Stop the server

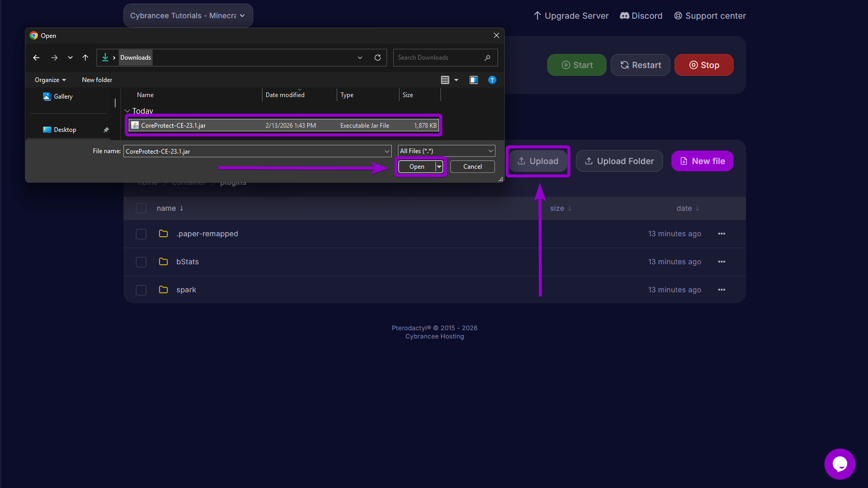pos(704,65)
